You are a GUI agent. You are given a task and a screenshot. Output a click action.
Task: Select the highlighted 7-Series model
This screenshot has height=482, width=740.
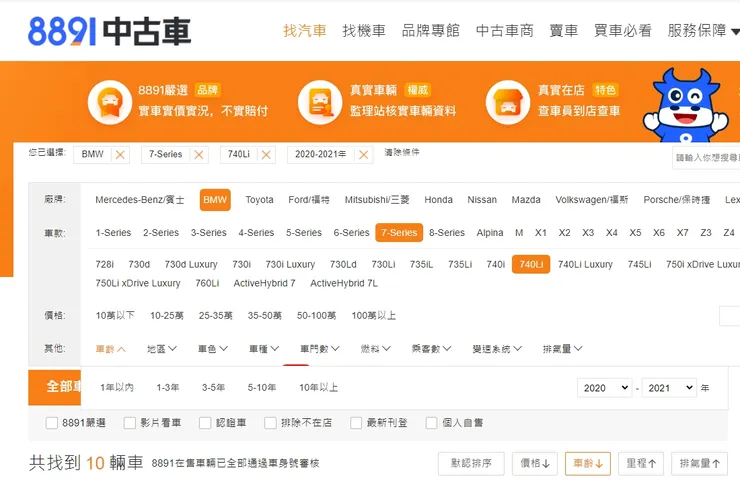click(399, 233)
